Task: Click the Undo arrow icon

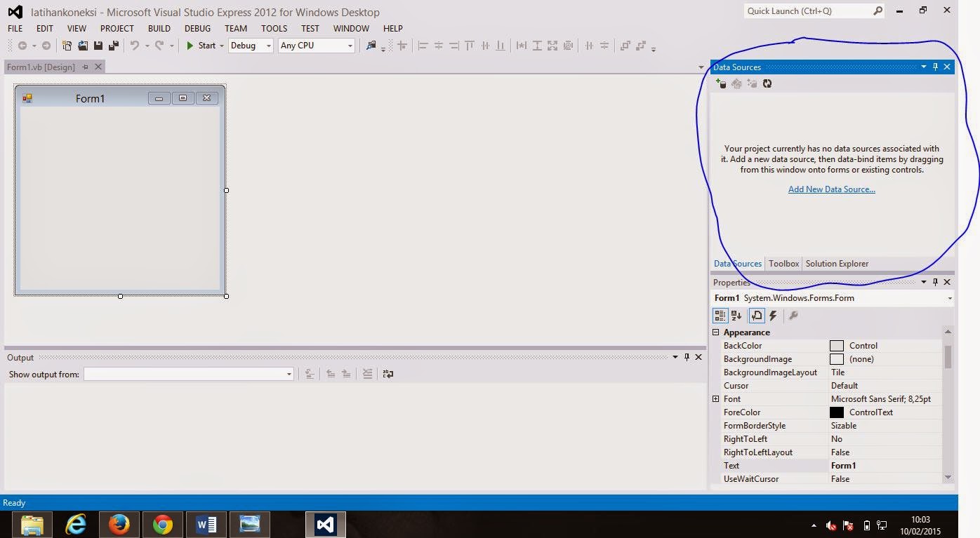Action: click(x=135, y=46)
